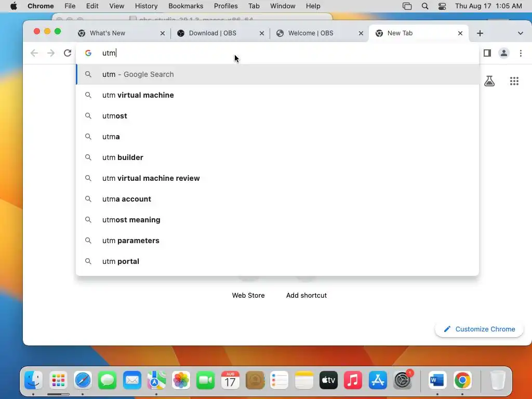Image resolution: width=532 pixels, height=399 pixels.
Task: Open Control Center in menu bar
Action: (442, 6)
